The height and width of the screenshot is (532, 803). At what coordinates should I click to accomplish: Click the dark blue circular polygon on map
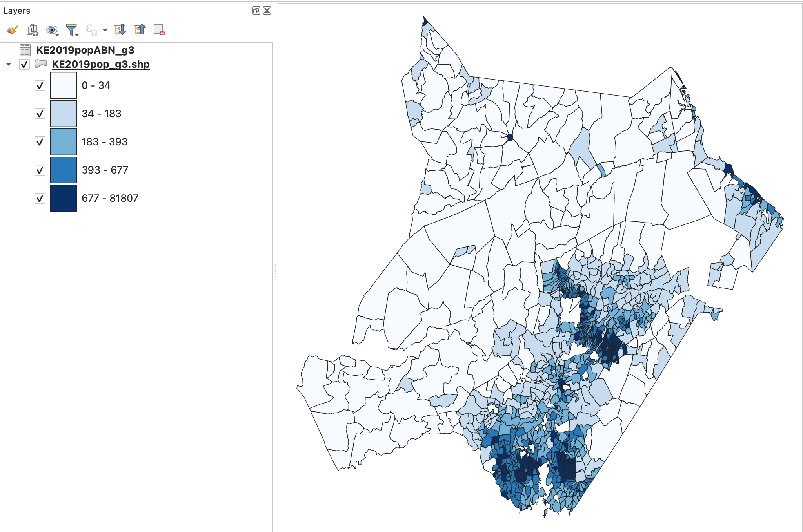coord(510,138)
